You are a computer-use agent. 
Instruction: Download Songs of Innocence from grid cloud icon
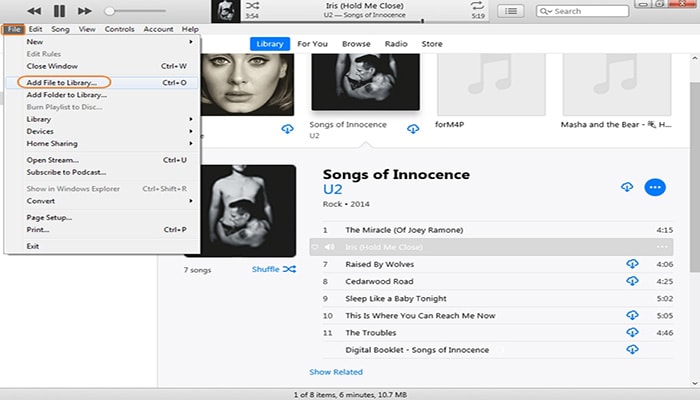click(413, 129)
